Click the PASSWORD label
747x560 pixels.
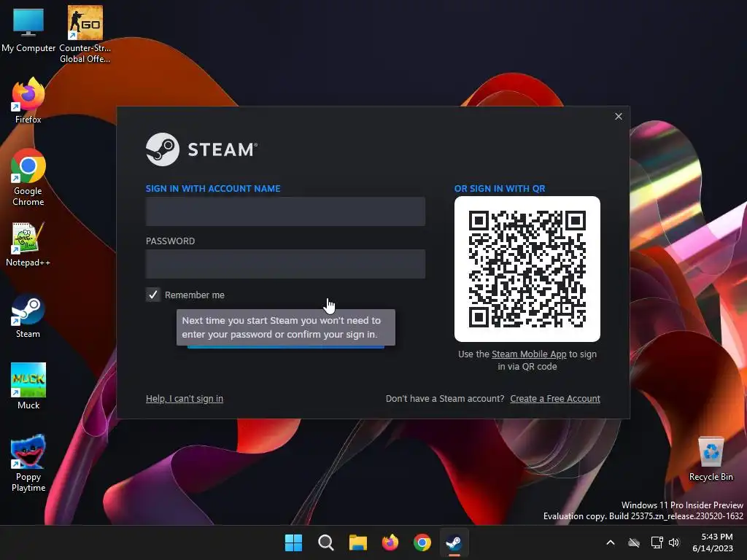click(x=170, y=241)
